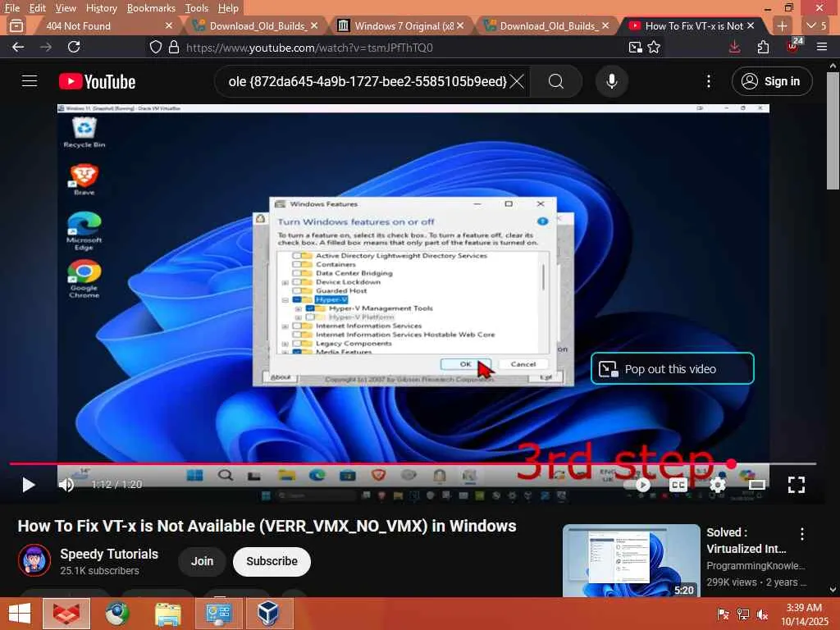Open Windows Start menu

click(x=20, y=614)
